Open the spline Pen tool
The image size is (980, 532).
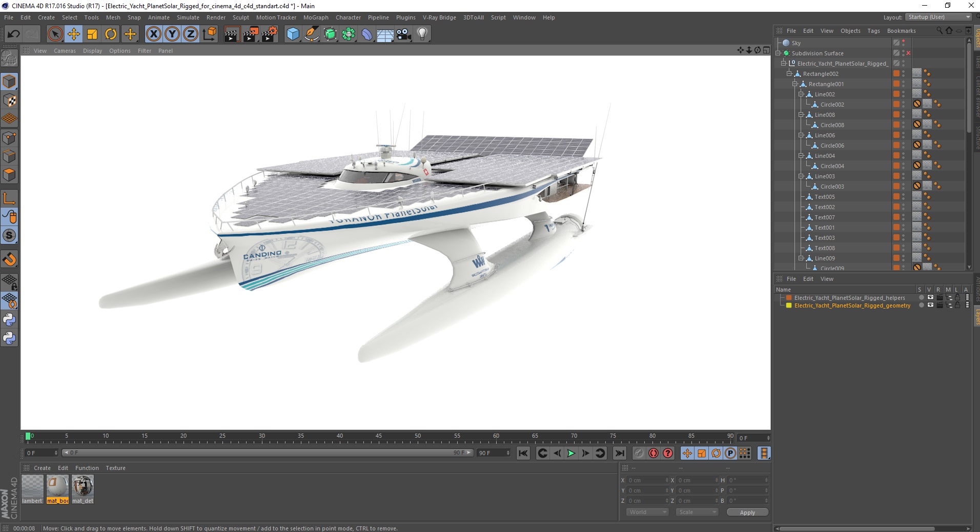tap(312, 34)
